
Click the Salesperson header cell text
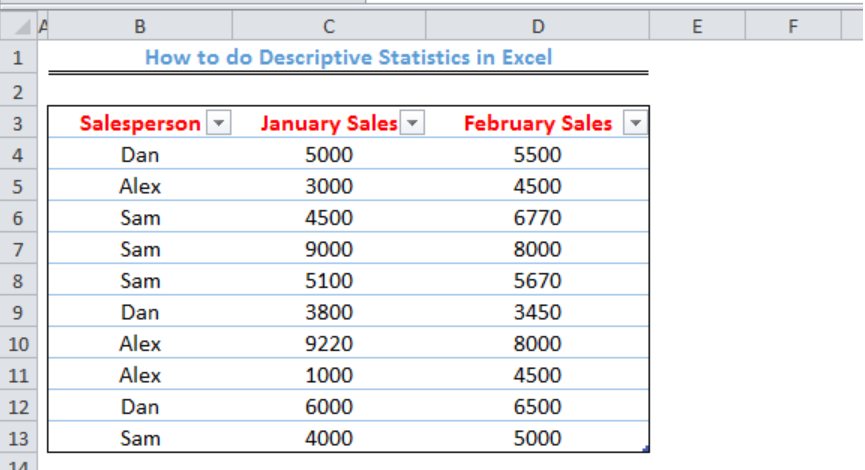tap(140, 123)
